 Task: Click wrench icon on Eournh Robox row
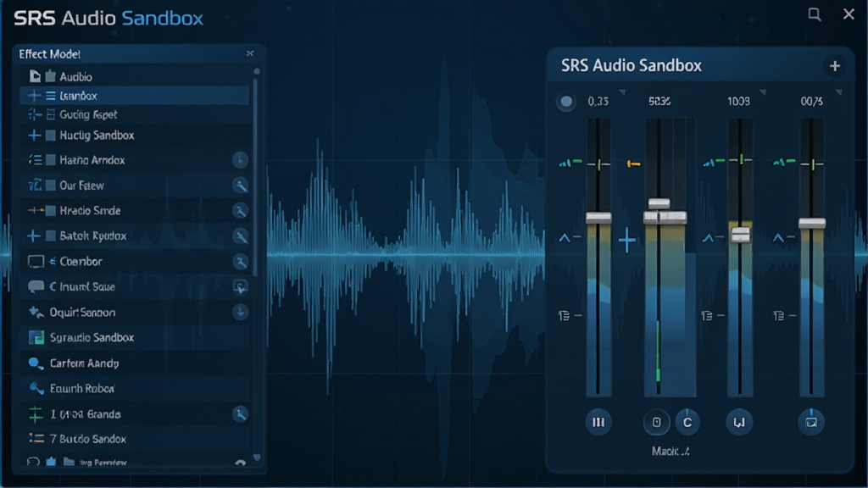pos(36,388)
